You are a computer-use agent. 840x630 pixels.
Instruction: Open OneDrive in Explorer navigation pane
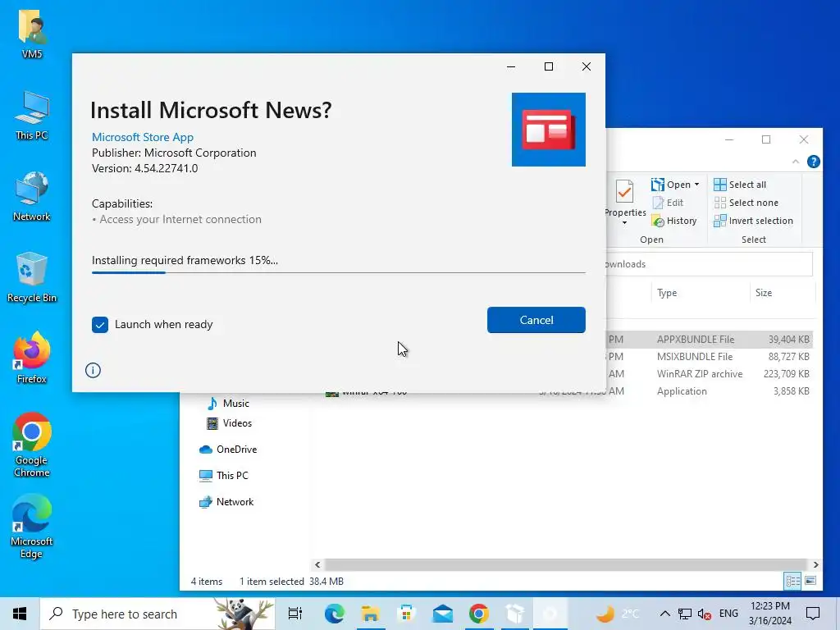pyautogui.click(x=228, y=450)
